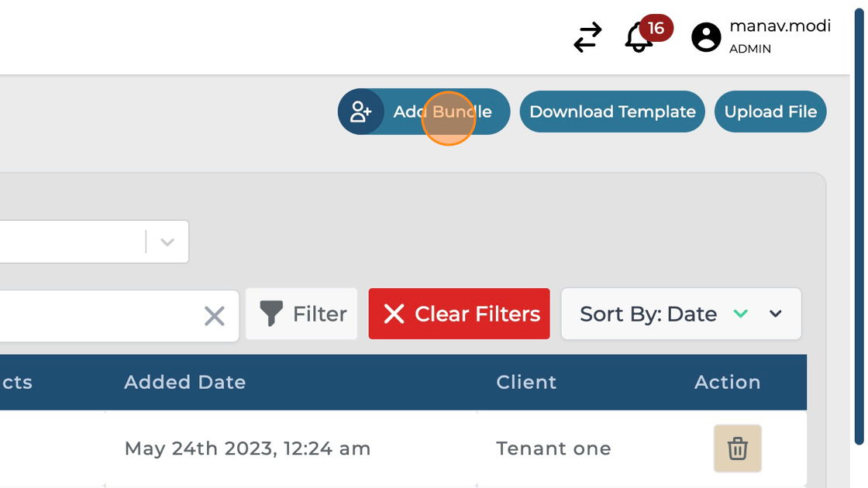Open the select box dropdown chevron
Image resolution: width=868 pixels, height=488 pixels.
click(x=167, y=242)
